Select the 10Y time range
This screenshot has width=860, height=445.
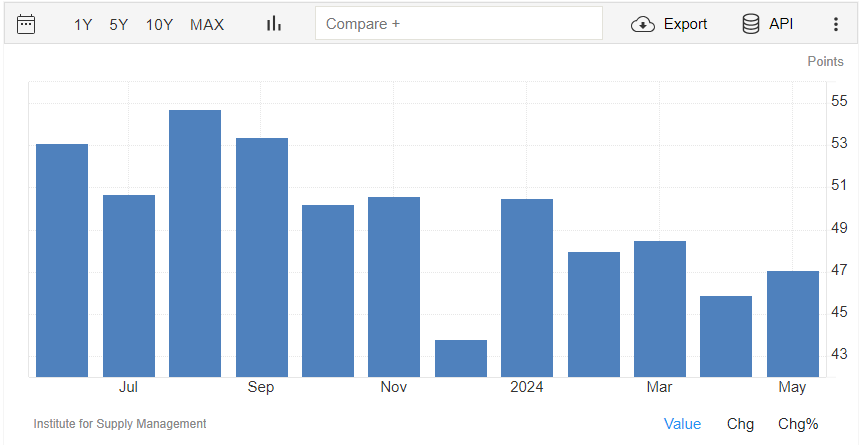(160, 25)
